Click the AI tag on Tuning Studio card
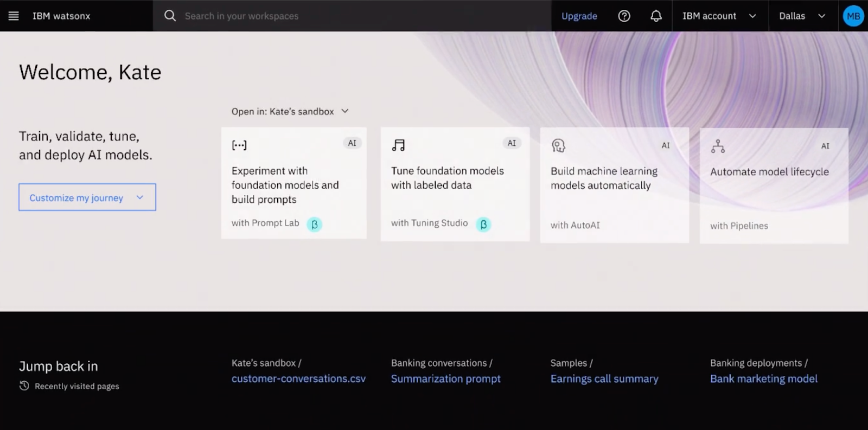This screenshot has height=430, width=868. [512, 143]
